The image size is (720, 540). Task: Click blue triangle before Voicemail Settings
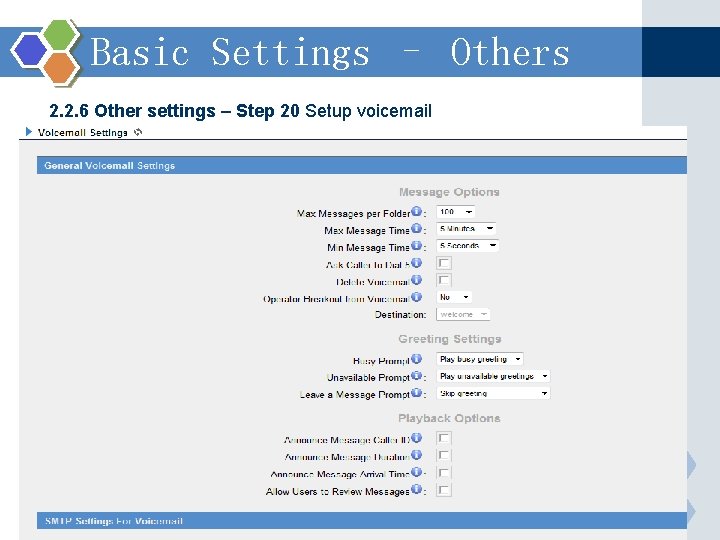coord(29,132)
